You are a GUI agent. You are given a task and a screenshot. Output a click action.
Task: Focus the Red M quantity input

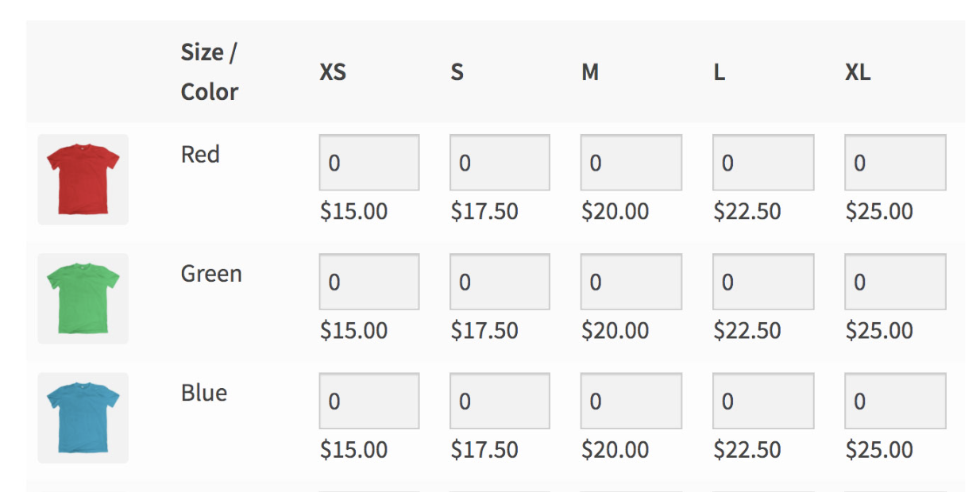631,163
